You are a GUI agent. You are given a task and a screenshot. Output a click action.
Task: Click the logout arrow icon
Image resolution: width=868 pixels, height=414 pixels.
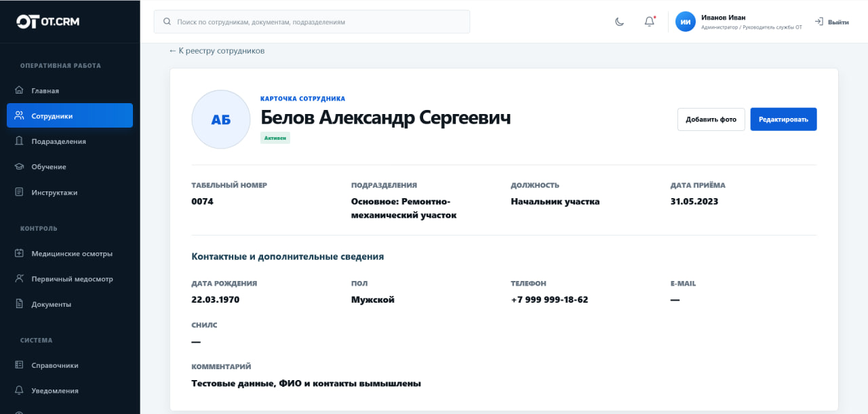(818, 22)
